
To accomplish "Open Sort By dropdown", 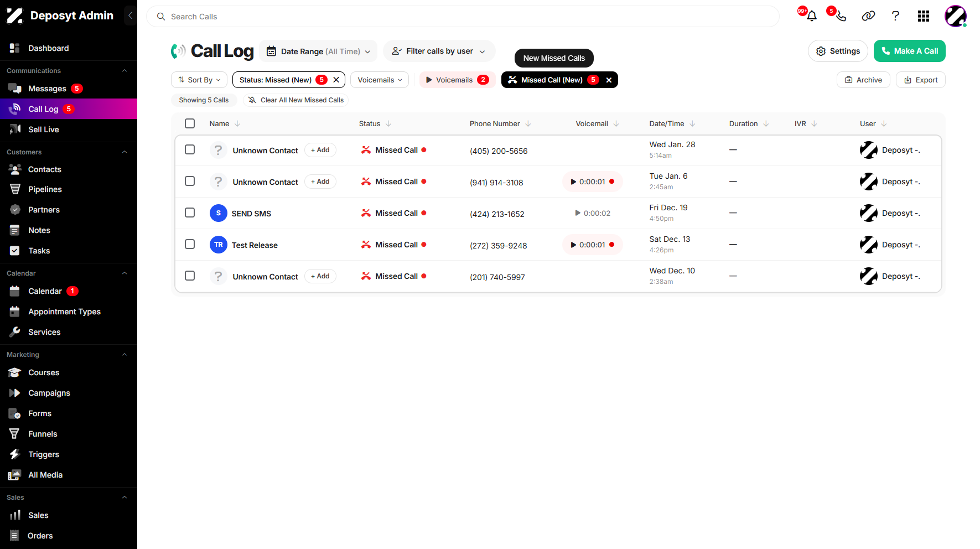I will tap(199, 80).
